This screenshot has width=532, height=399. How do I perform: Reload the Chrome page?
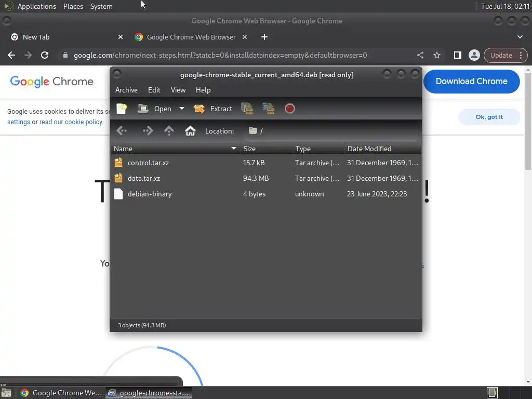pos(45,55)
